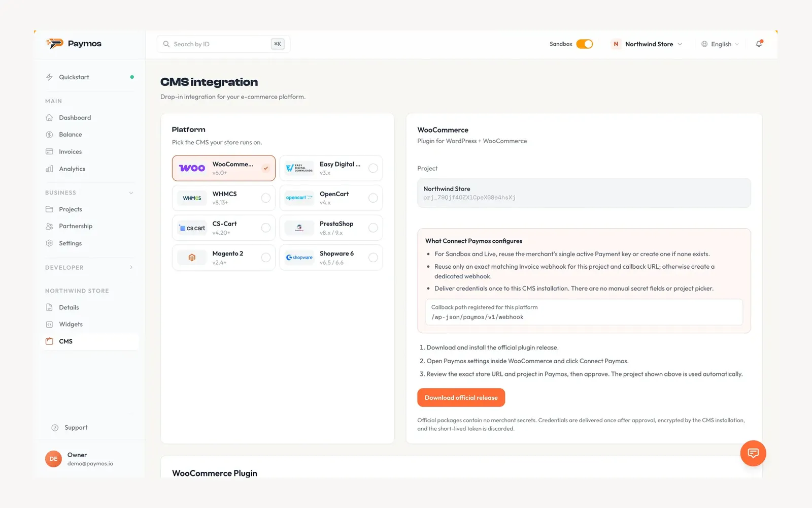Open the English language dropdown
The height and width of the screenshot is (508, 812).
point(720,44)
